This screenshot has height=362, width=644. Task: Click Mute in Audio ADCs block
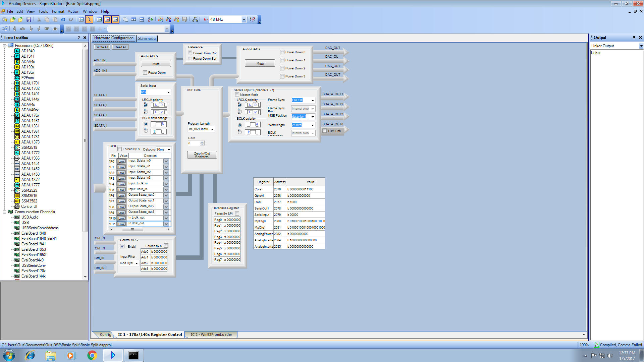pos(156,64)
